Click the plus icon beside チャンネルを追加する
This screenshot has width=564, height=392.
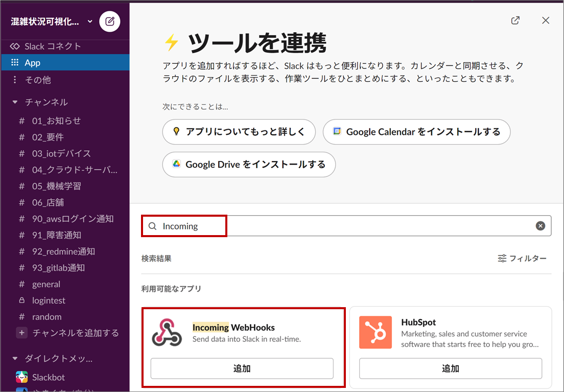click(21, 333)
